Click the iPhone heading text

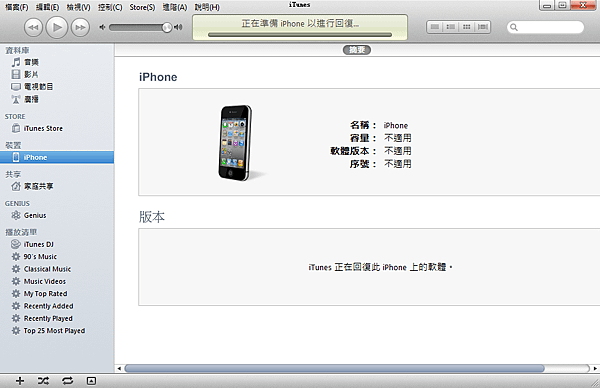pyautogui.click(x=158, y=77)
